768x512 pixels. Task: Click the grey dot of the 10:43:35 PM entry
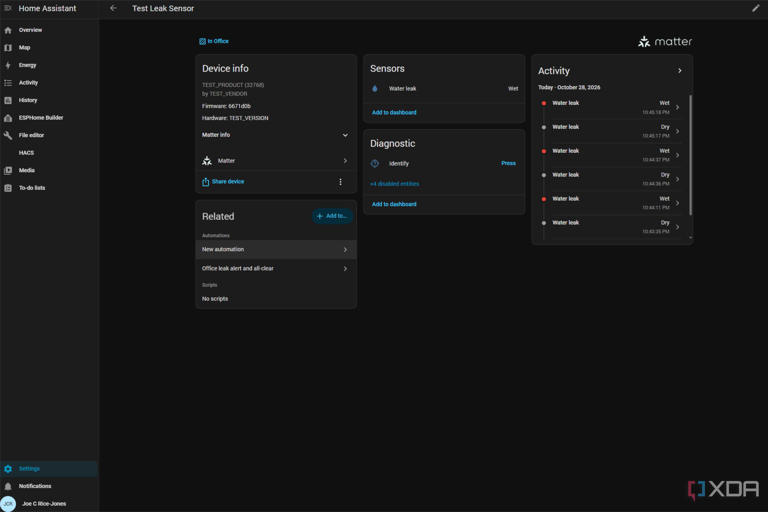(x=544, y=223)
